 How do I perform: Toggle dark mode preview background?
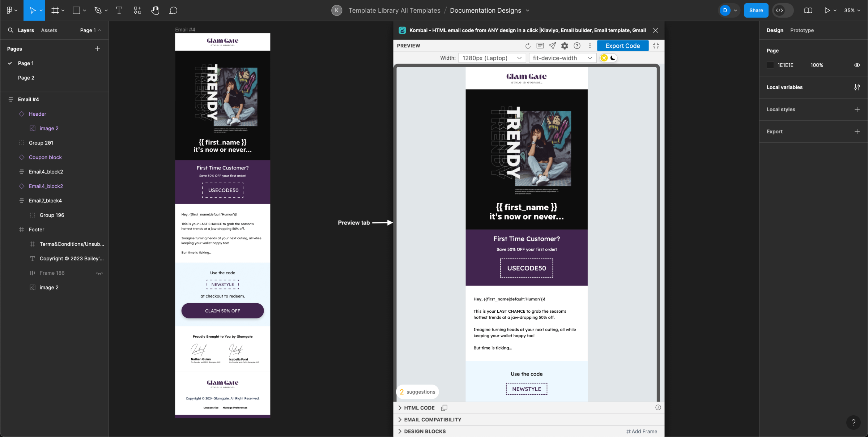point(613,58)
